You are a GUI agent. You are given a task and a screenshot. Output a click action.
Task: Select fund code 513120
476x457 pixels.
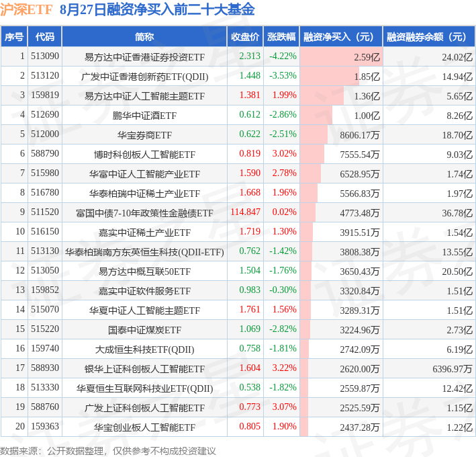[x=45, y=76]
